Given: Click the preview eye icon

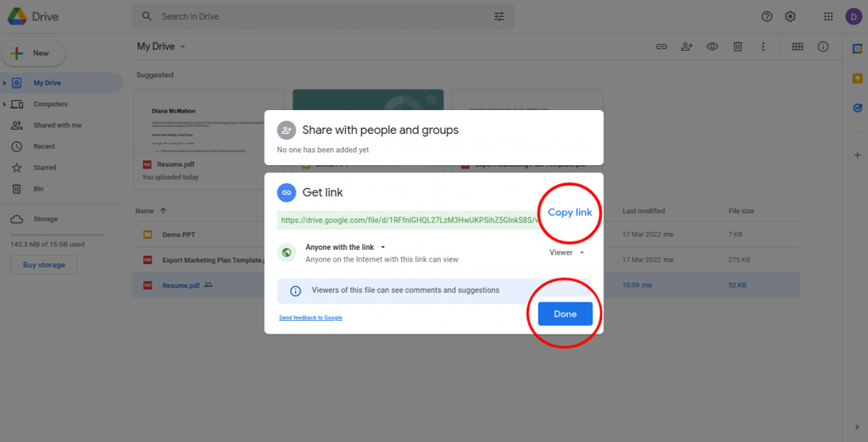Looking at the screenshot, I should pos(712,47).
